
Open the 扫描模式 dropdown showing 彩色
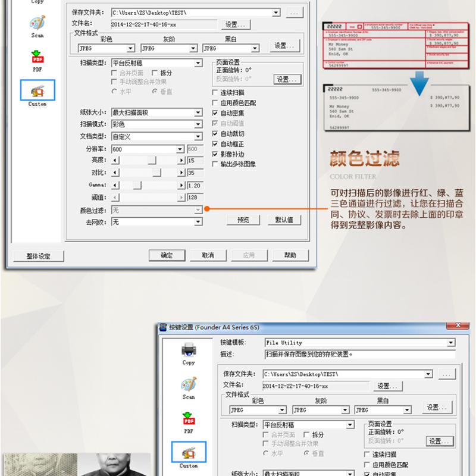tap(198, 124)
